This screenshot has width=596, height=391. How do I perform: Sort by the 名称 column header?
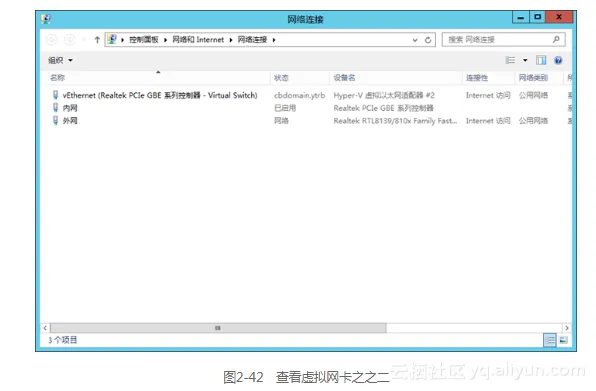coord(57,78)
